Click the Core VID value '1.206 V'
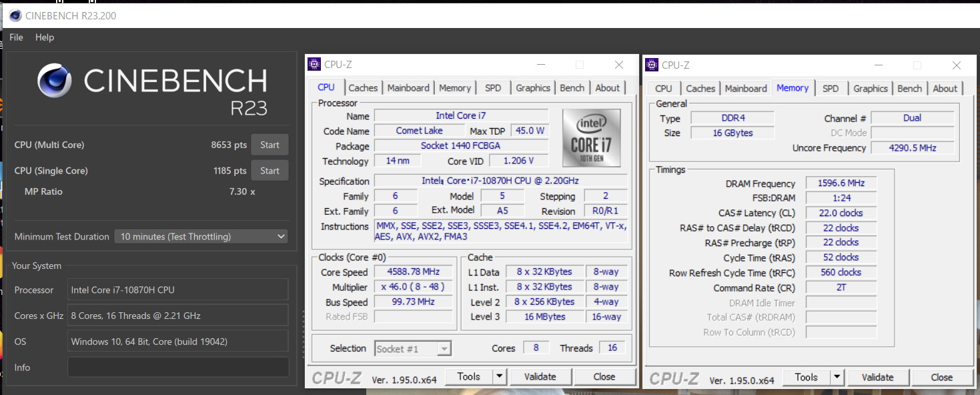The height and width of the screenshot is (395, 980). pyautogui.click(x=518, y=161)
